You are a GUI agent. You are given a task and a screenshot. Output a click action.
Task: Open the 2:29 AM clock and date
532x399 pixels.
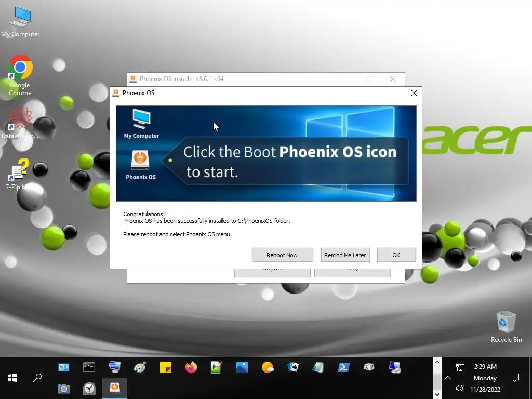tap(485, 378)
